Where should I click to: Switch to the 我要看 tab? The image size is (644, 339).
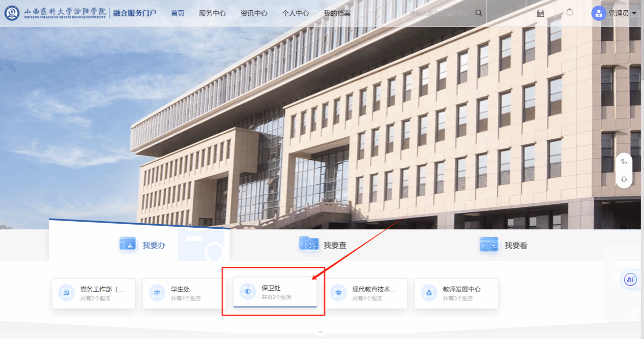point(504,245)
